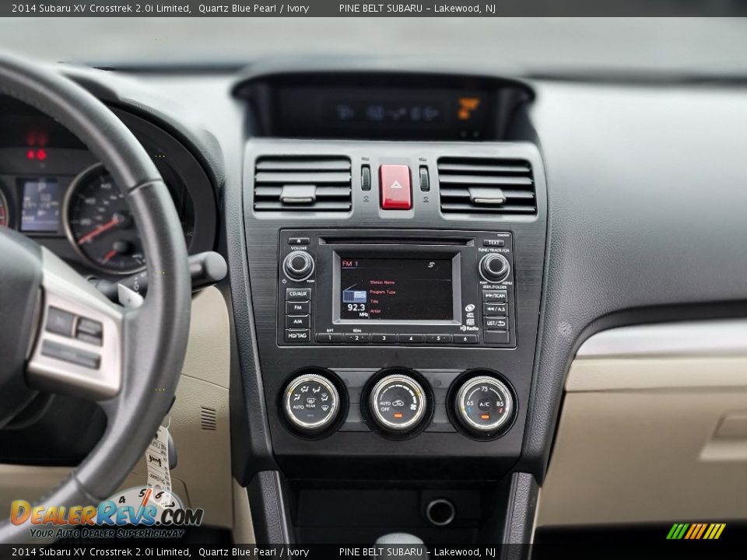Tap the 92.3 MHz frequency readout
Image resolution: width=747 pixels, height=560 pixels.
coord(357,309)
